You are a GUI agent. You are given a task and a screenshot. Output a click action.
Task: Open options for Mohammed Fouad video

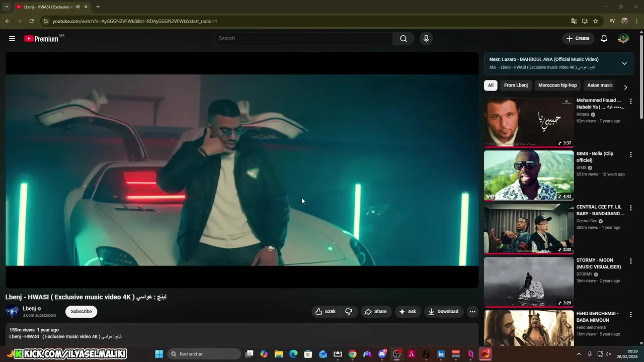(631, 101)
